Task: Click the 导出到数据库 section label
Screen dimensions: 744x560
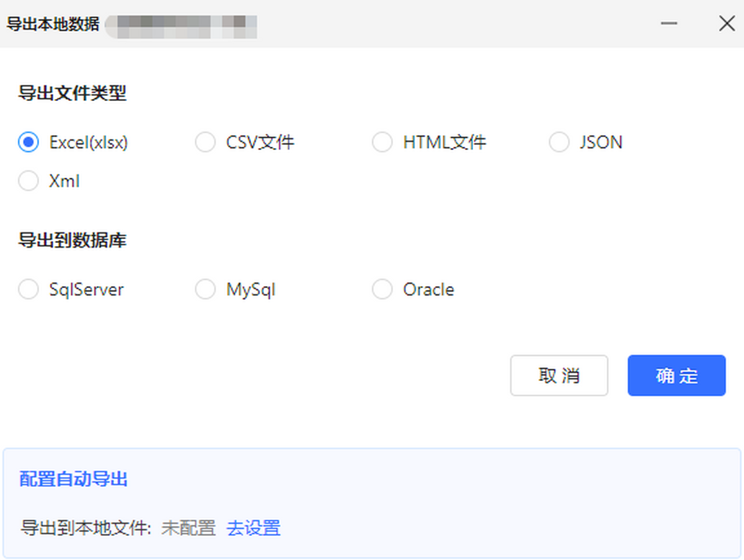Action: (x=73, y=240)
